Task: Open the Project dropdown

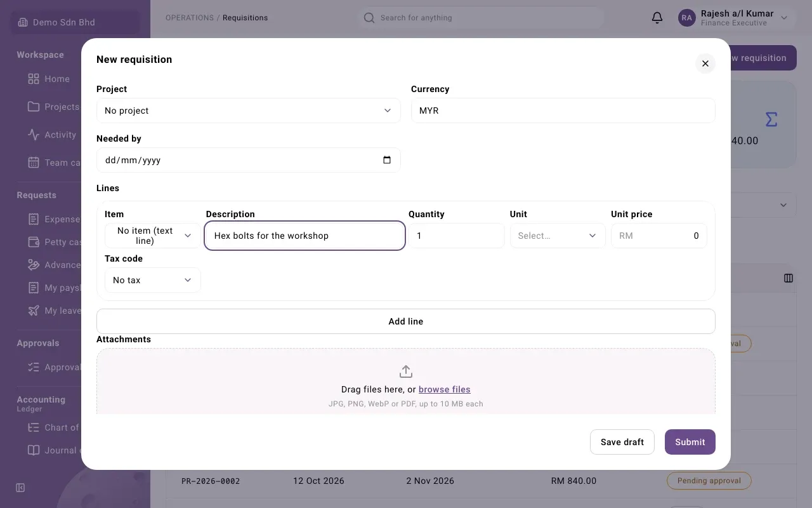Action: coord(249,110)
